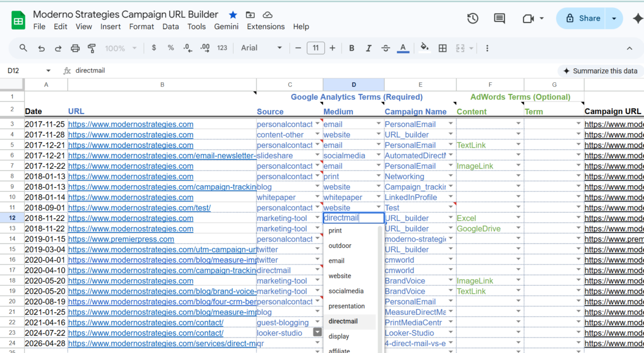644x353 pixels.
Task: Collapse the menus with the chevron
Action: point(629,48)
